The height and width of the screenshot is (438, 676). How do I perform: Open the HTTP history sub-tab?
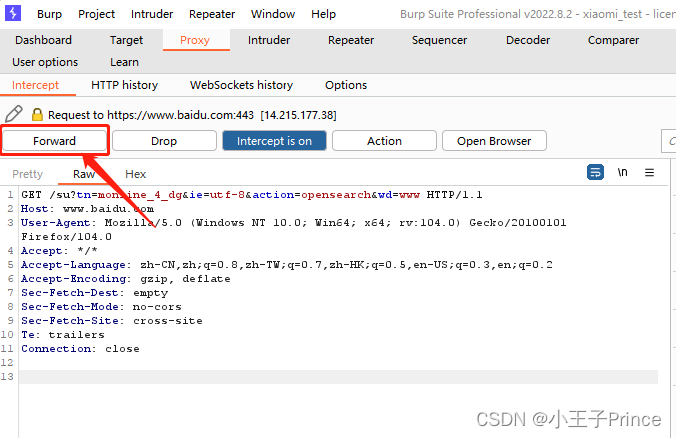[x=124, y=85]
